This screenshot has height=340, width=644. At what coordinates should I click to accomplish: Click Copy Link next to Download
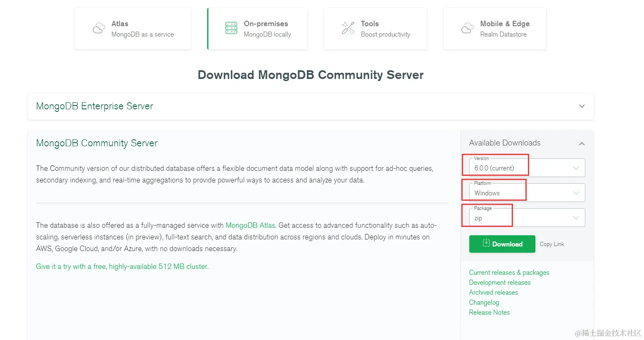click(x=552, y=244)
